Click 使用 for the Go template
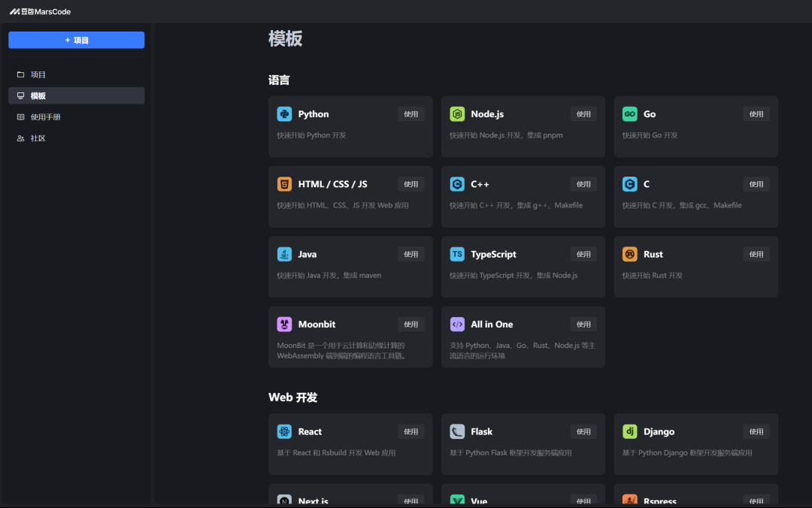The width and height of the screenshot is (812, 508). point(756,114)
